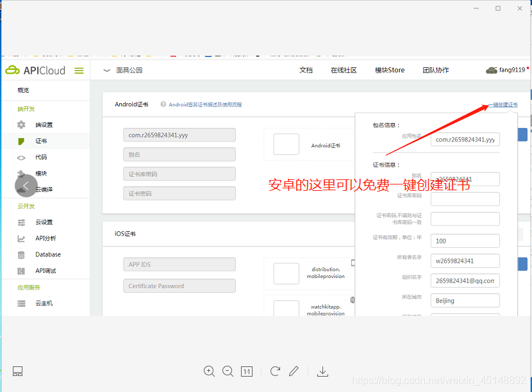This screenshot has width=532, height=392.
Task: Click the 一键创建证书 link
Action: pyautogui.click(x=503, y=105)
